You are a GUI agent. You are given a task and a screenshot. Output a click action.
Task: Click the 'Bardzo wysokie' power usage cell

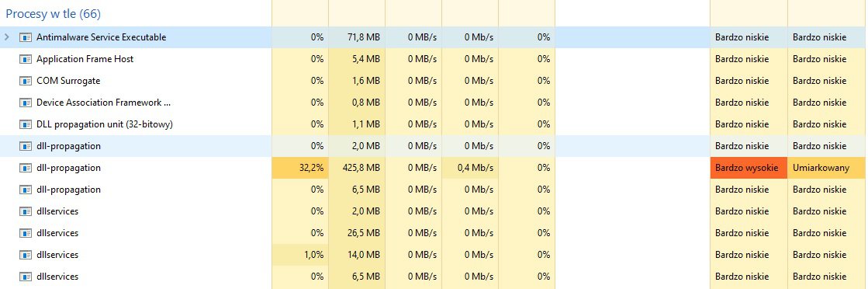(x=749, y=168)
